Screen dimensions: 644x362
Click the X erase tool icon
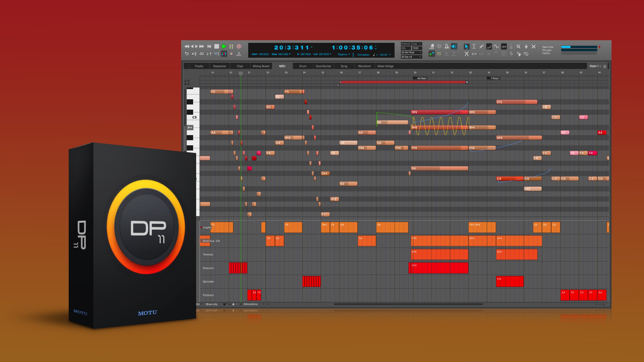pos(534,46)
